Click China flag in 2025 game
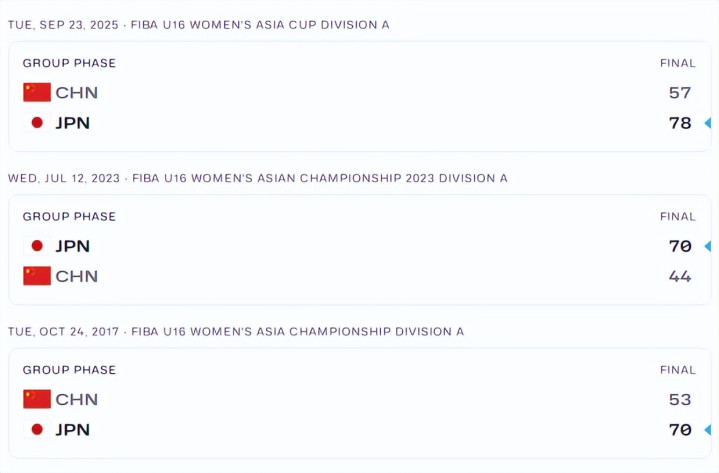The width and height of the screenshot is (719, 473). 37,93
